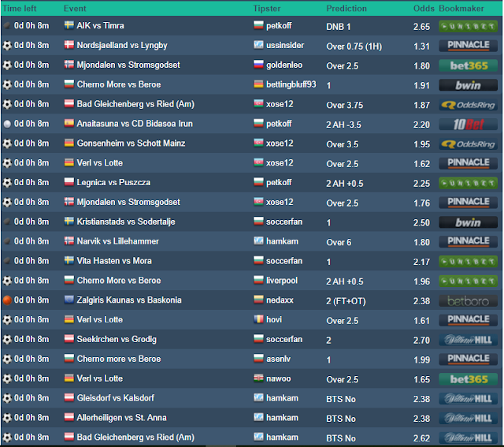This screenshot has width=504, height=447.
Task: Click the 'Over 0.75 (1H)' prediction cell
Action: [354, 47]
